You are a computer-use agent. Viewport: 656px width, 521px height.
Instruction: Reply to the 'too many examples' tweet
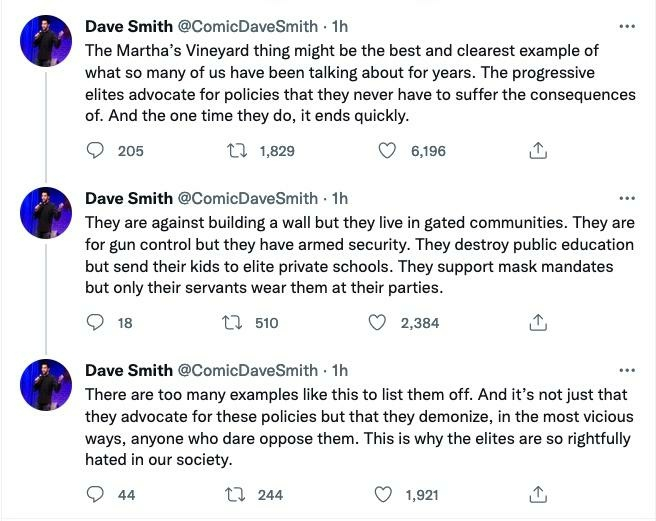(97, 494)
